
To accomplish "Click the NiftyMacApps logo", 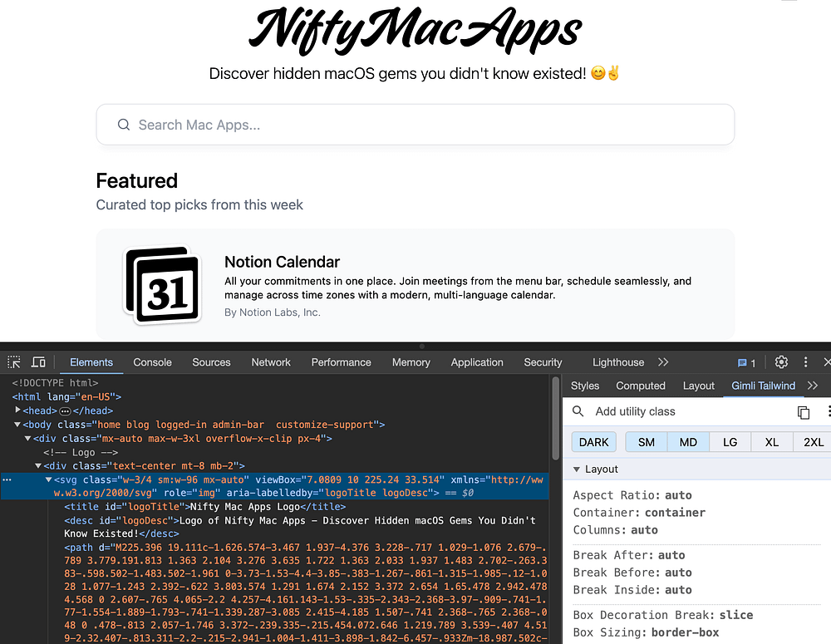I will coord(415,30).
